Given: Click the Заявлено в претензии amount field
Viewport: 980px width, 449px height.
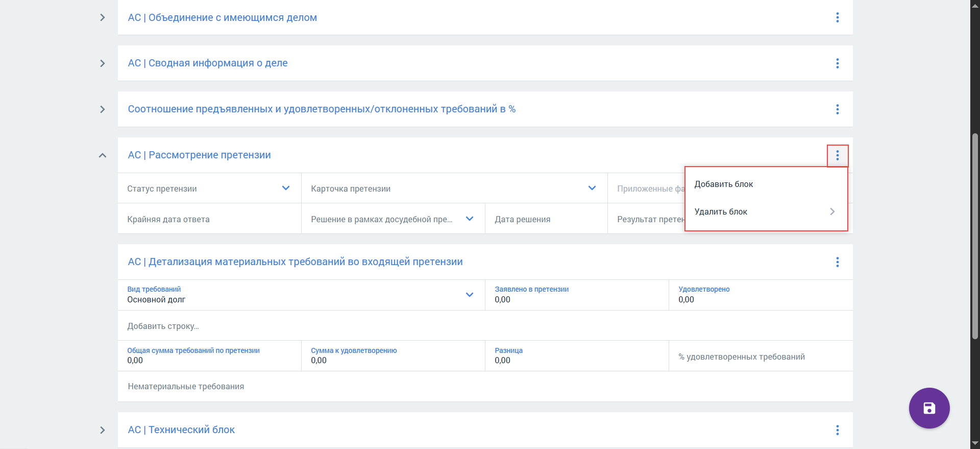Looking at the screenshot, I should (x=577, y=295).
